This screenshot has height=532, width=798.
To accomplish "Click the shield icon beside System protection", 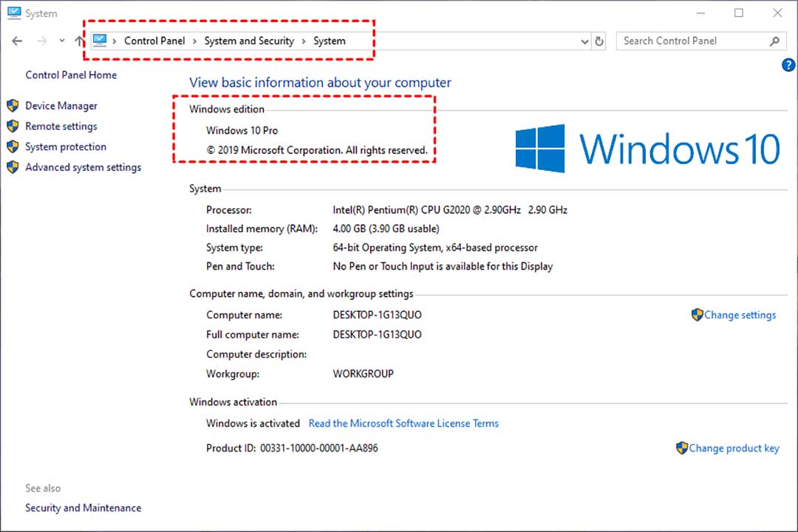I will (x=13, y=146).
